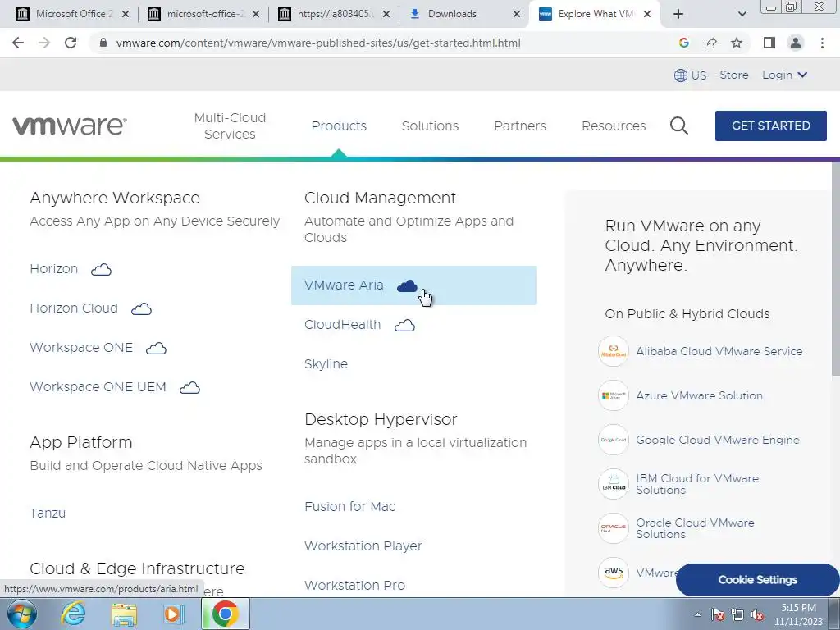This screenshot has width=840, height=630.
Task: Click the GET STARTED button
Action: pyautogui.click(x=771, y=126)
